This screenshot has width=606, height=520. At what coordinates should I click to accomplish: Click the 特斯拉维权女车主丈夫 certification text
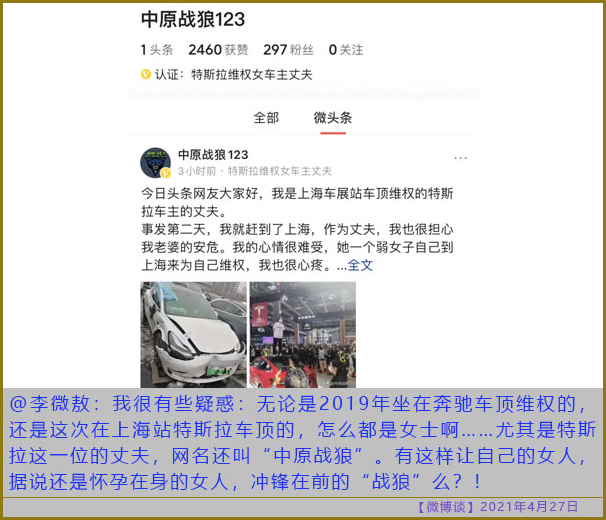[x=252, y=74]
